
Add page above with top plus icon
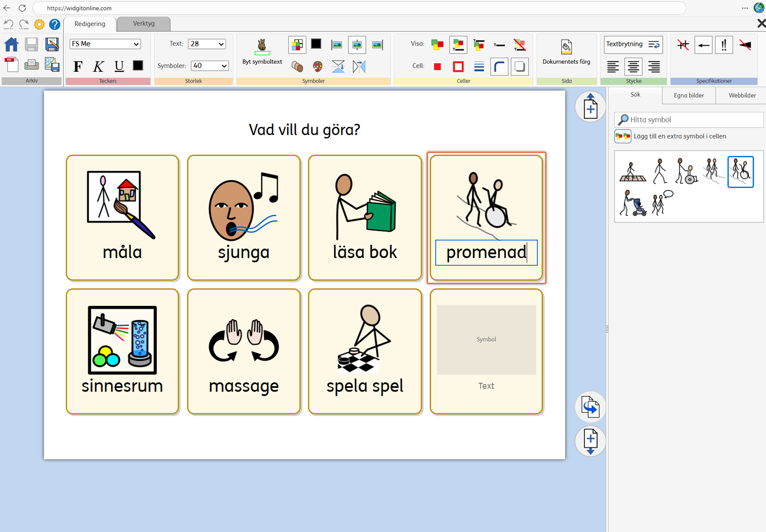[590, 107]
